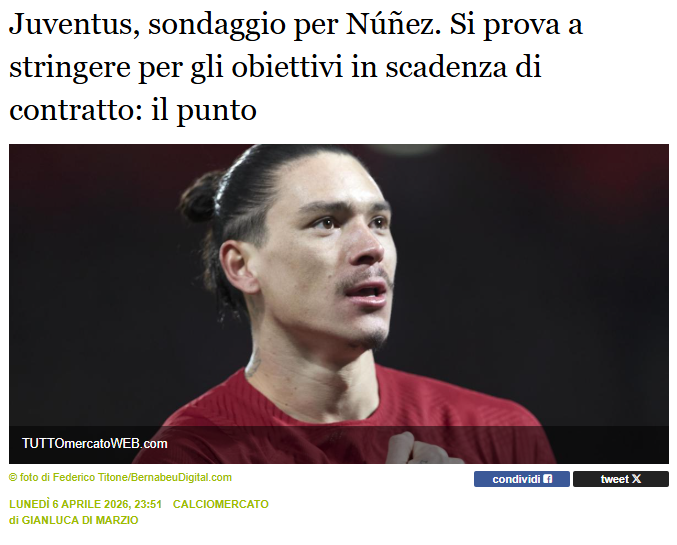Click the copyright symbol before photo credit
This screenshot has width=677, height=545.
click(x=13, y=478)
